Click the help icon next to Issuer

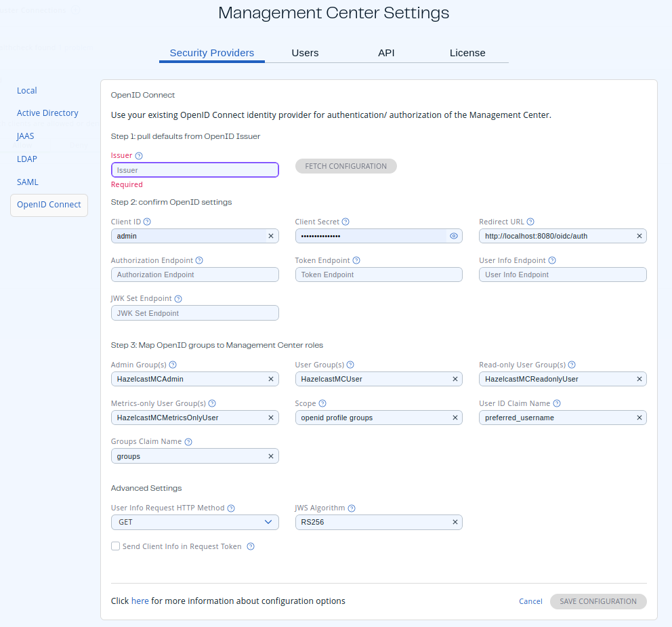tap(139, 155)
